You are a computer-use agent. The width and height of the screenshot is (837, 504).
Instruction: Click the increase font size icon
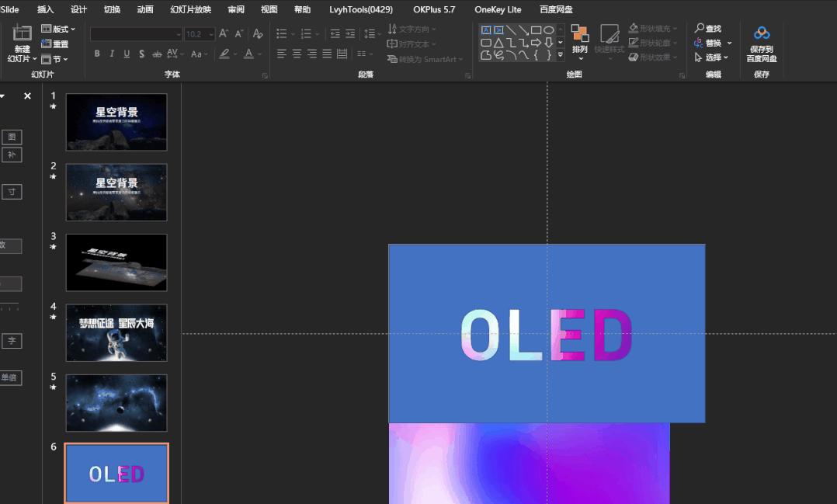point(224,34)
